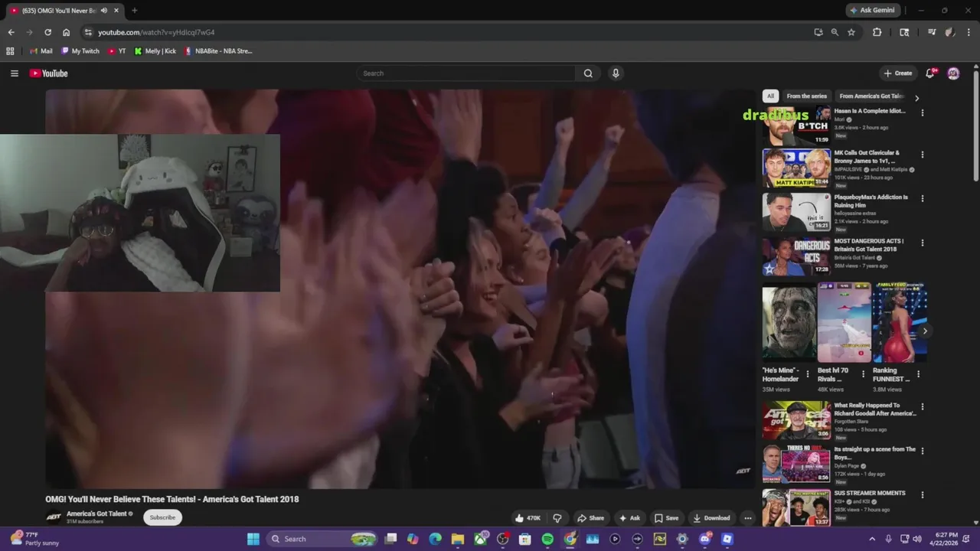
Task: Open more actions menu under video
Action: (x=748, y=518)
